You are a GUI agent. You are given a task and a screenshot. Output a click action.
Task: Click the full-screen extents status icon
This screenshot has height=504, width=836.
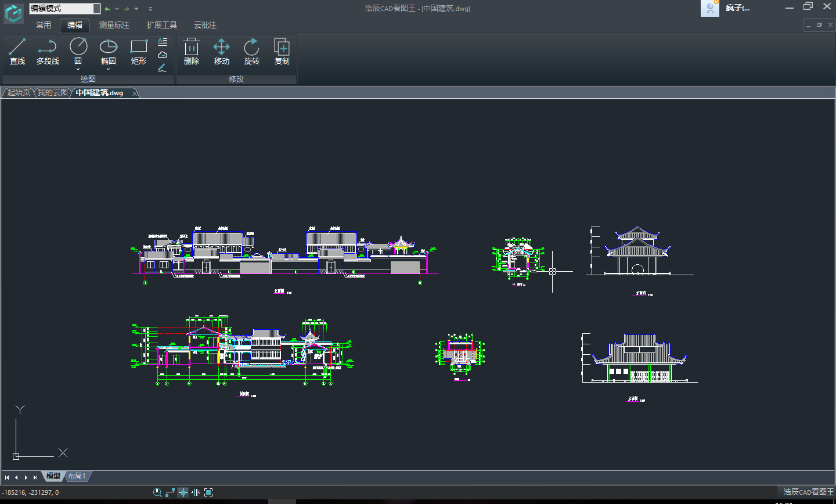click(x=208, y=492)
